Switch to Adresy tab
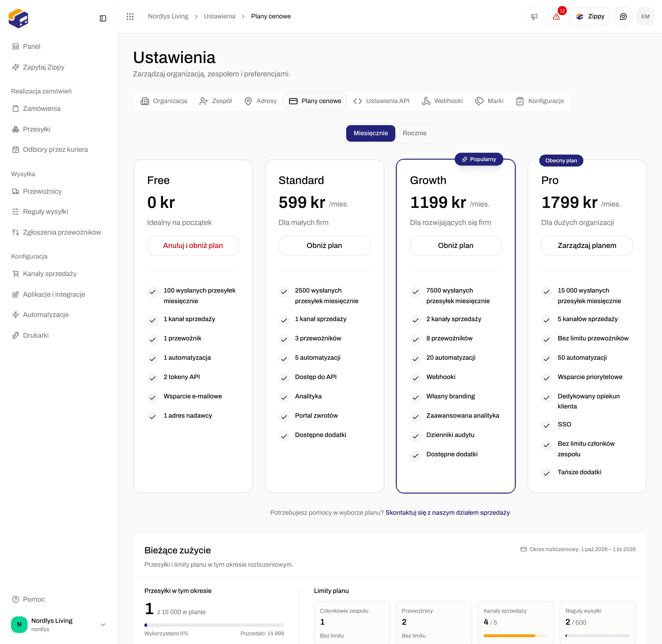Image resolution: width=662 pixels, height=644 pixels. tap(260, 101)
